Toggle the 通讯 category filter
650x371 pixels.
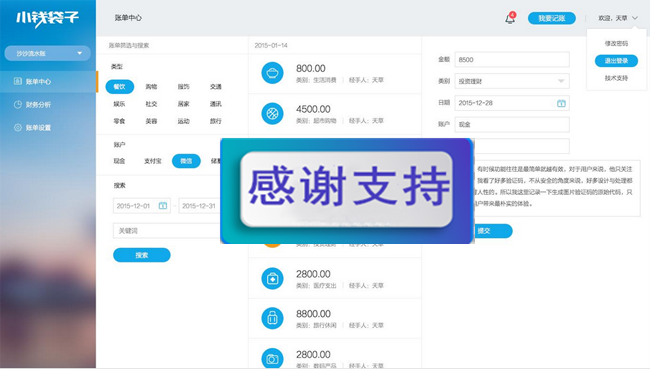(216, 104)
